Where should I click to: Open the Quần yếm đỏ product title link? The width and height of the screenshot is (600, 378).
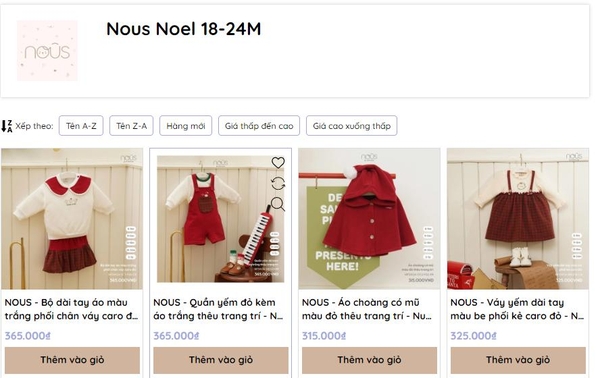tap(219, 309)
